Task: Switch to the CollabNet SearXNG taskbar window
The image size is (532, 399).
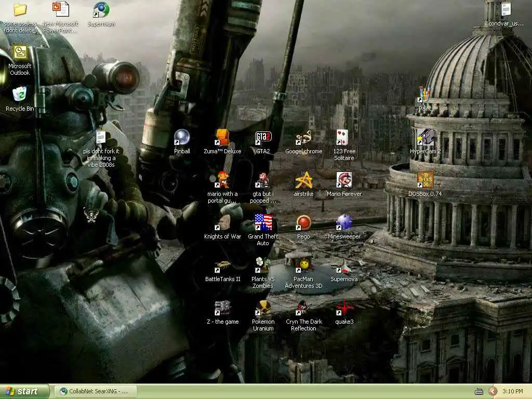Action: coord(96,392)
